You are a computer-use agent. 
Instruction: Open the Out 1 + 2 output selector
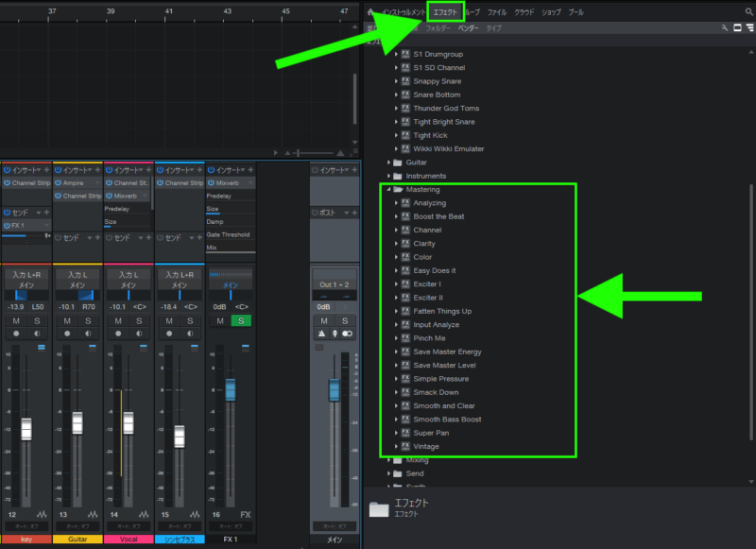click(334, 284)
